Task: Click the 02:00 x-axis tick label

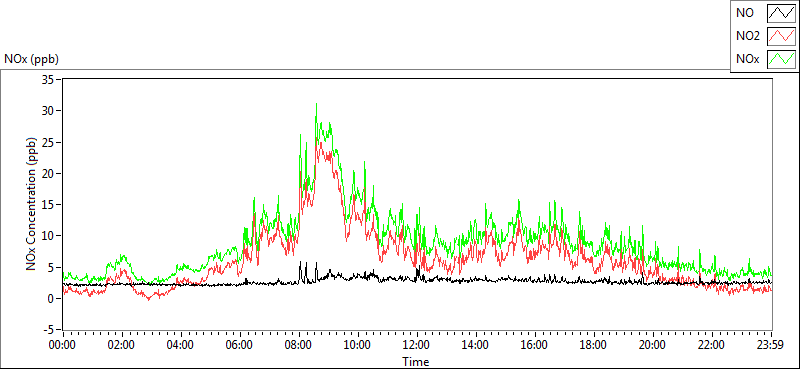Action: 121,345
